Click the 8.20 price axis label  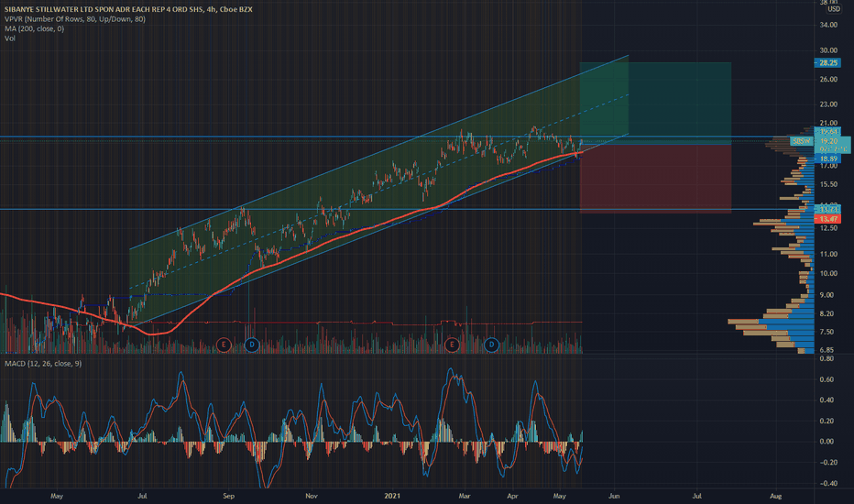[827, 313]
